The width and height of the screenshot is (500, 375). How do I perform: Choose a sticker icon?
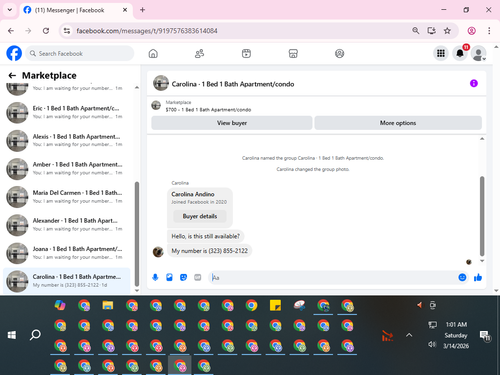coord(183,277)
